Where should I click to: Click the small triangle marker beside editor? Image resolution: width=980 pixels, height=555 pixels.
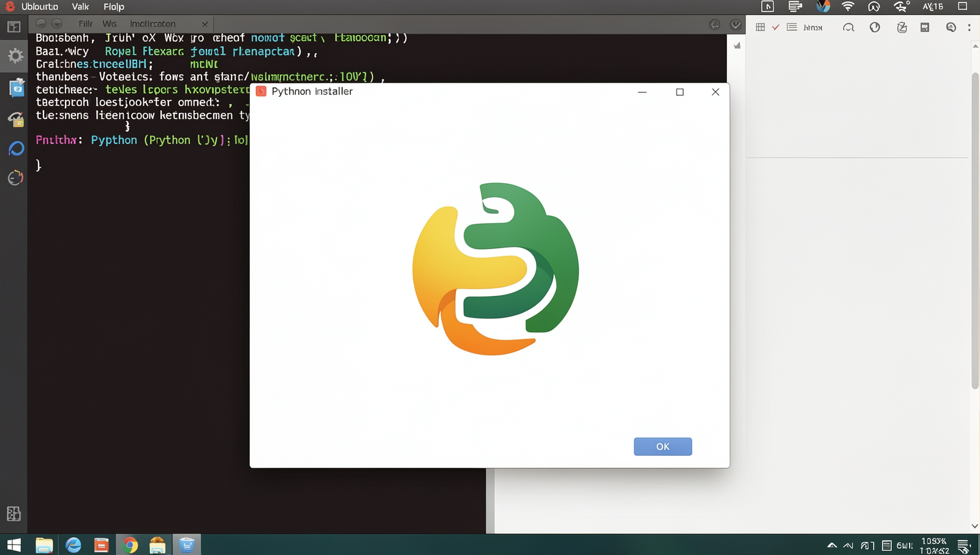(x=737, y=45)
